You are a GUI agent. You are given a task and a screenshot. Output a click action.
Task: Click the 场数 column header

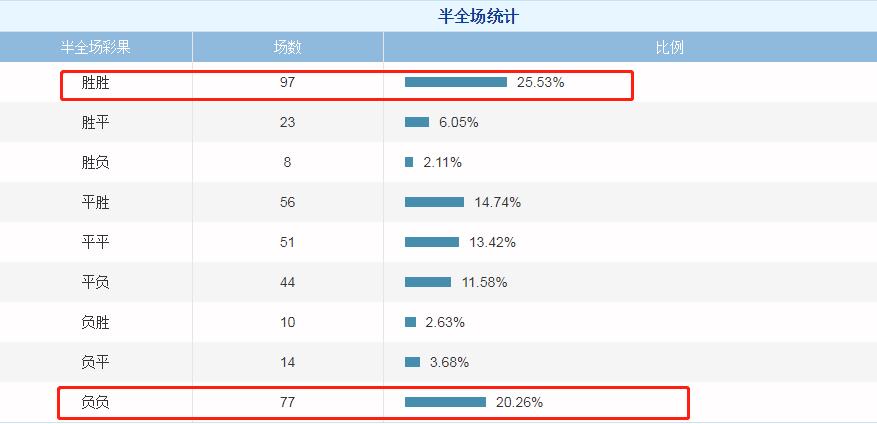(x=288, y=47)
